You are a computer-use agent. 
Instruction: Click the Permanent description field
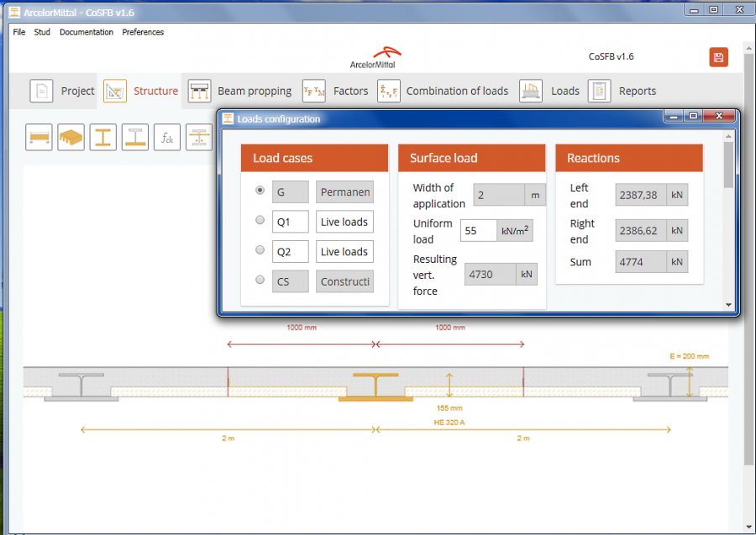pos(344,191)
